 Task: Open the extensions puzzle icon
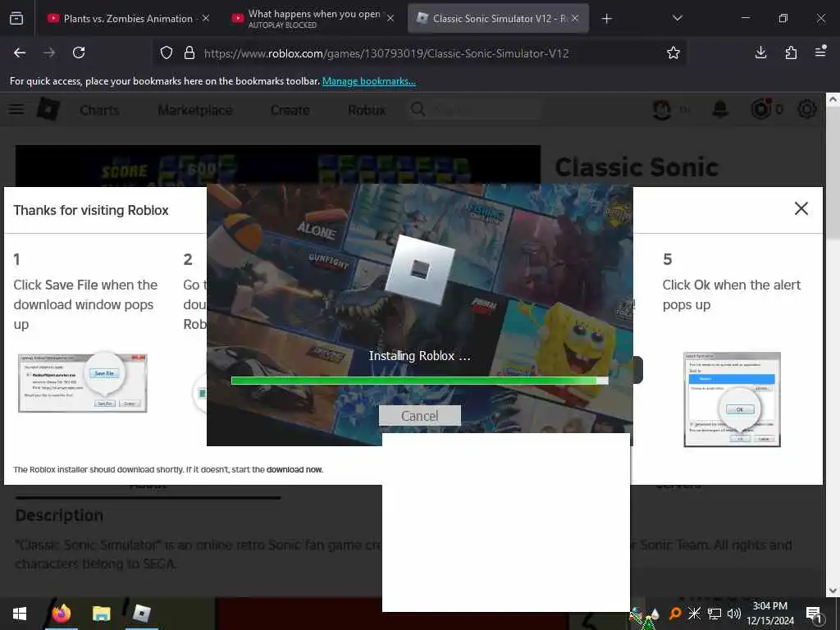pos(791,52)
